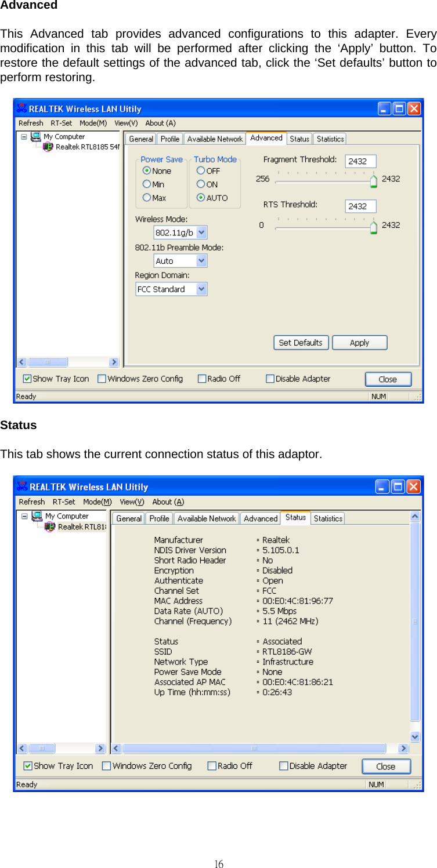
Task: Click REALTEK title bar logo in Status window
Action: pyautogui.click(x=23, y=486)
